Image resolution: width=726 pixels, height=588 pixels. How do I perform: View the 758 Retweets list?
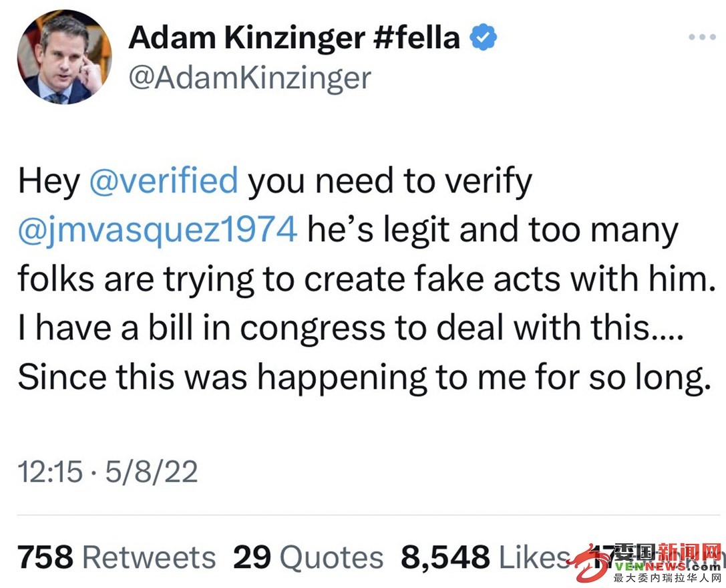[x=117, y=557]
